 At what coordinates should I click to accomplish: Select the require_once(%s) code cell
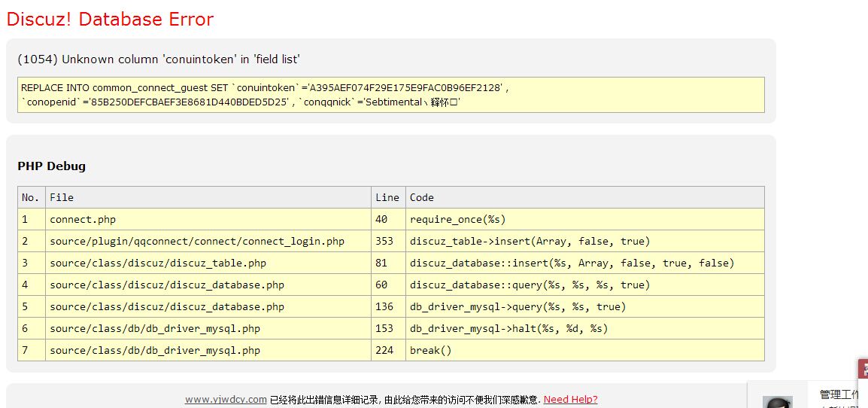pyautogui.click(x=585, y=220)
